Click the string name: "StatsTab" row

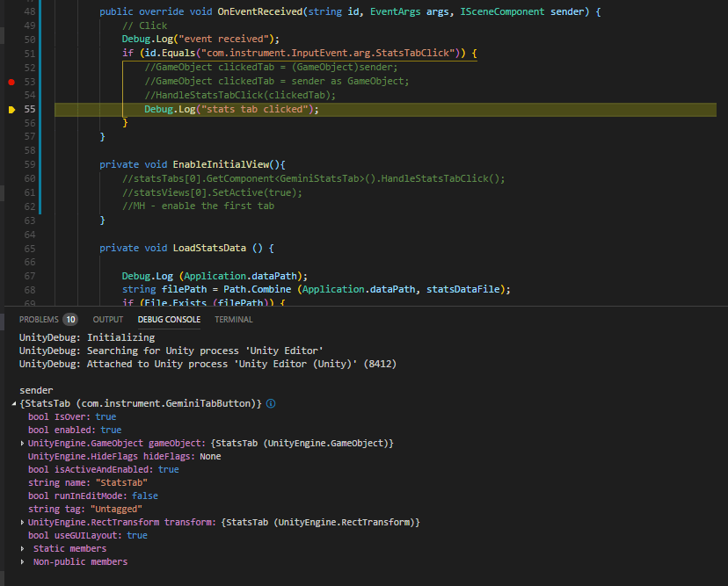pyautogui.click(x=88, y=482)
